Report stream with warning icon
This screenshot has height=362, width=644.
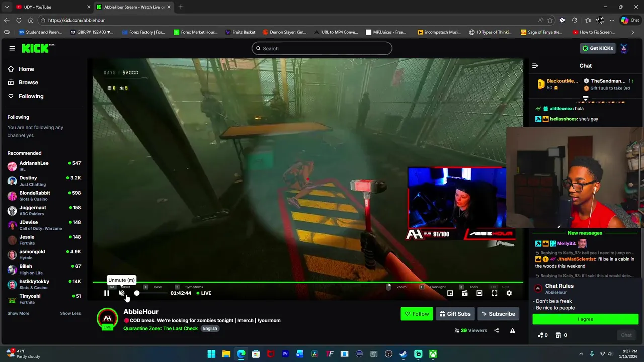(512, 331)
